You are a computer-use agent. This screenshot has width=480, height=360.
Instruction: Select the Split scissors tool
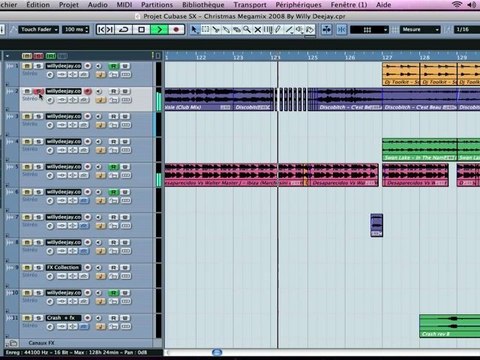[216, 30]
